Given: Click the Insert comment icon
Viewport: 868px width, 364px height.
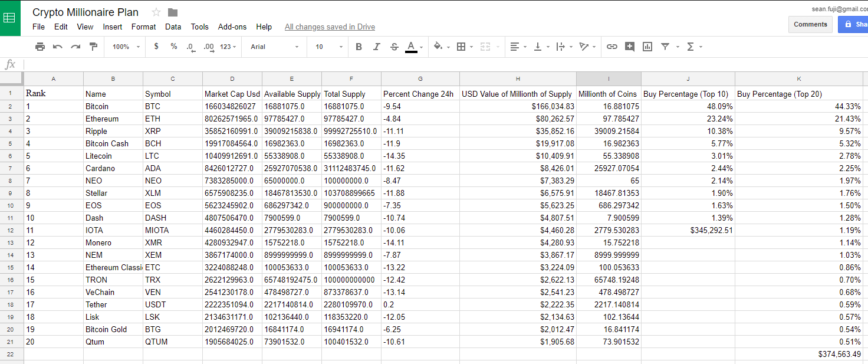Looking at the screenshot, I should click(x=630, y=47).
